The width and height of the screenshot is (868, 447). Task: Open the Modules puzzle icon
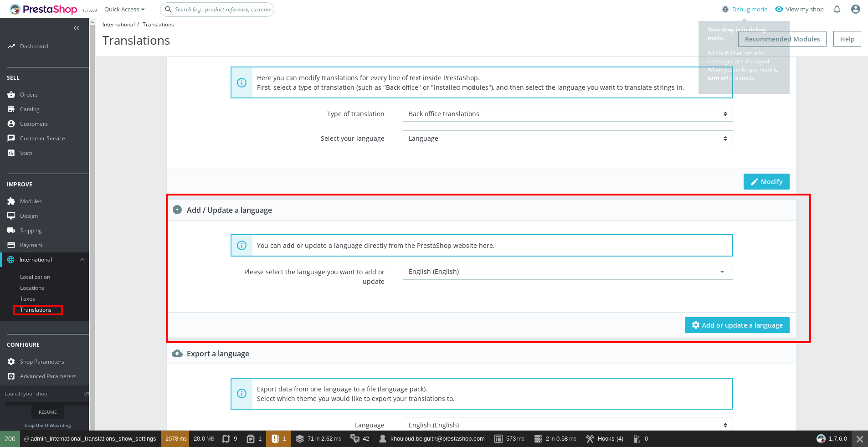(11, 201)
